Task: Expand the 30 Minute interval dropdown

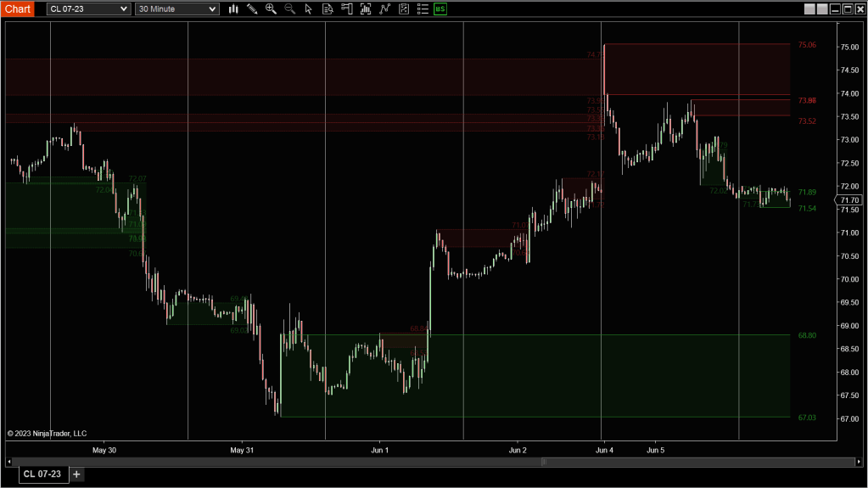Action: pos(212,8)
